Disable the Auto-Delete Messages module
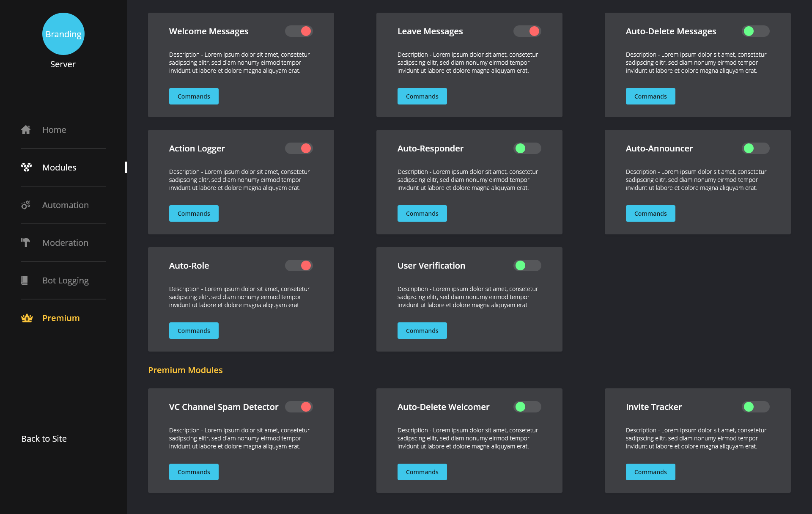Viewport: 812px width, 514px height. click(x=756, y=31)
